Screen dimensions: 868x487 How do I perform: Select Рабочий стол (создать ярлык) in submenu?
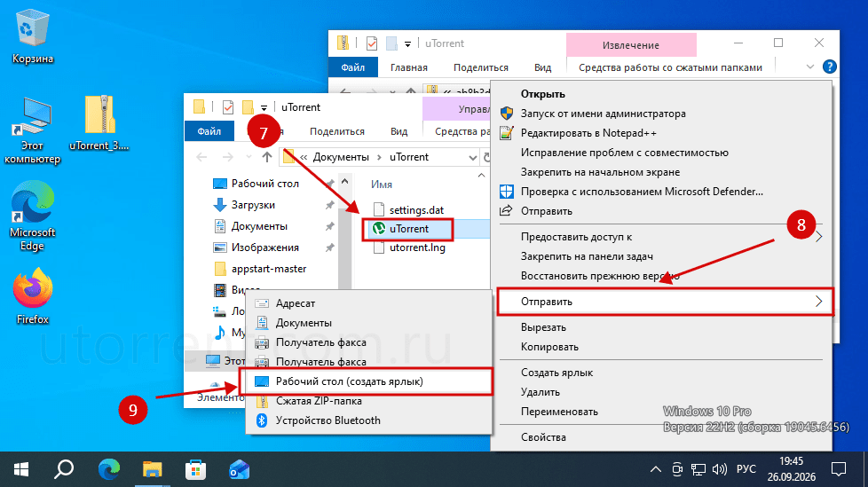pos(367,381)
